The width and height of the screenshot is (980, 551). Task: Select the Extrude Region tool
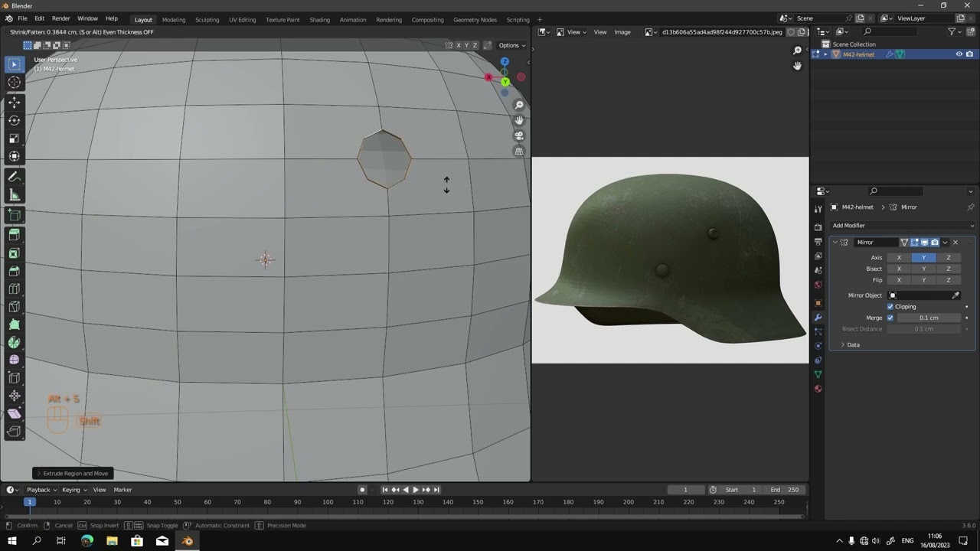pos(14,235)
